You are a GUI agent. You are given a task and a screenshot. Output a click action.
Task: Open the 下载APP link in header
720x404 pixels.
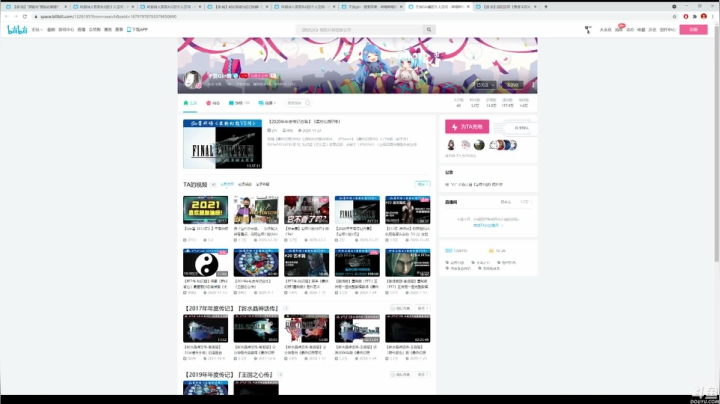point(137,30)
